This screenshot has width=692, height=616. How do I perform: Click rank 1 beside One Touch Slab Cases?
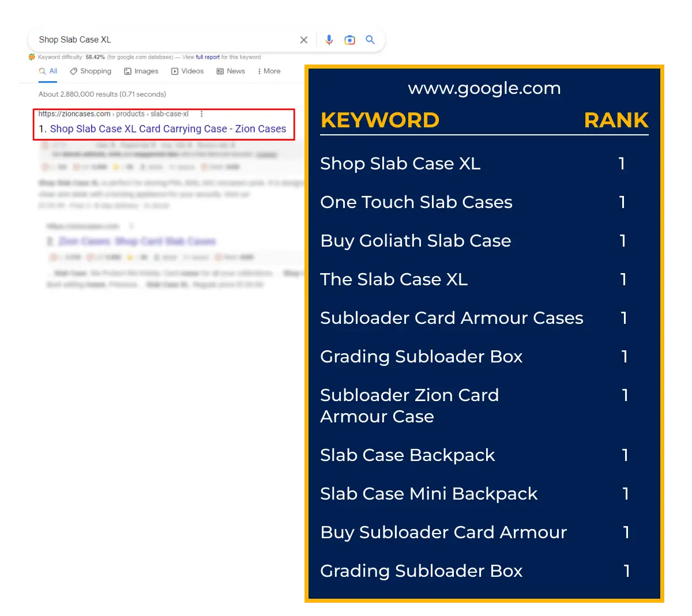622,202
